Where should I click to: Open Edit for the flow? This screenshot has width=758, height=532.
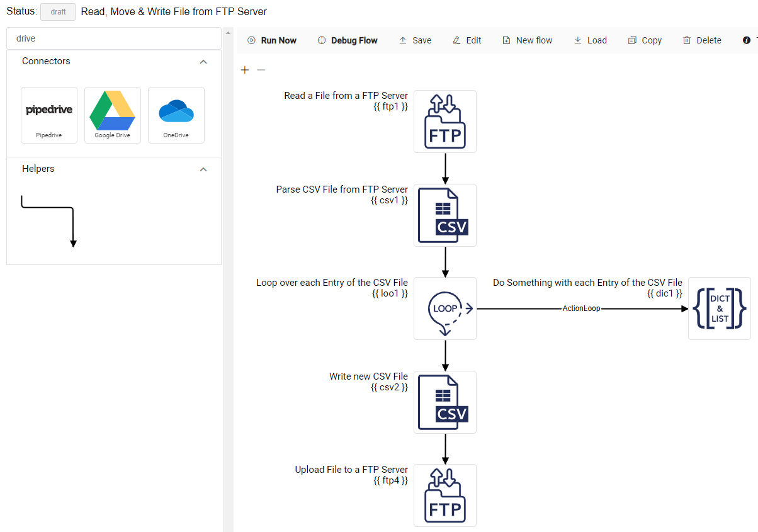467,40
